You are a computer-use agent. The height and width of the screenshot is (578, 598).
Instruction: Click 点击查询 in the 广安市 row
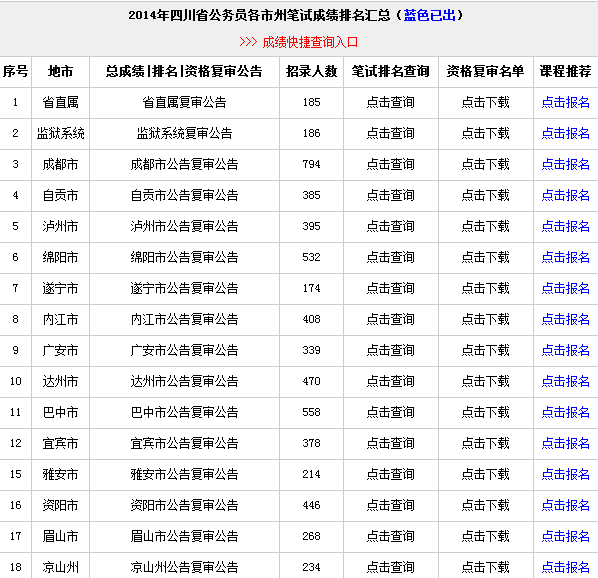pyautogui.click(x=391, y=350)
